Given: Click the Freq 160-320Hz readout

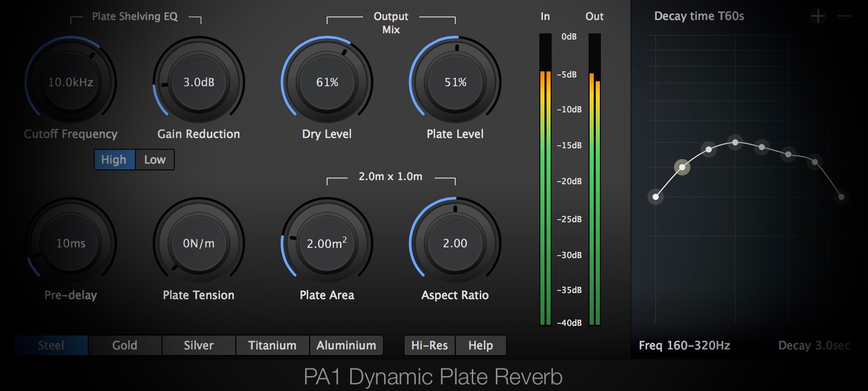Looking at the screenshot, I should pyautogui.click(x=684, y=345).
